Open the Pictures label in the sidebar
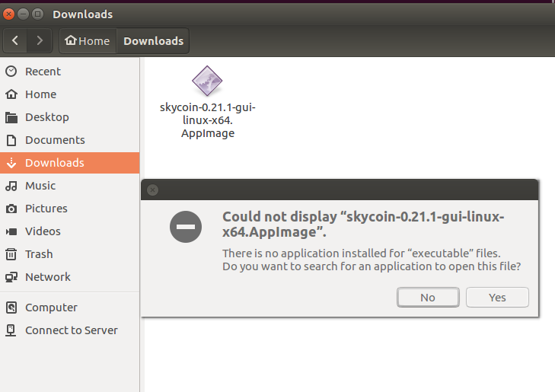This screenshot has width=555, height=392. point(46,209)
